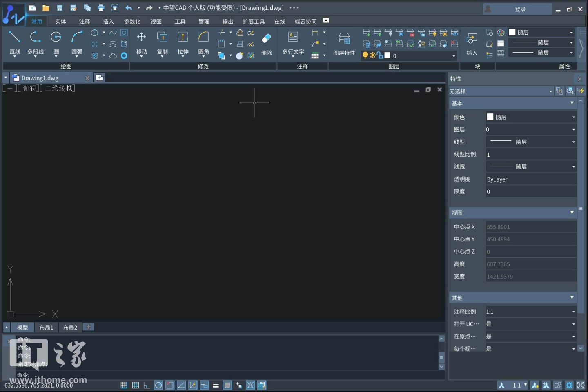Viewport: 588px width, 392px height.
Task: Collapse the 视图 section in properties panel
Action: pyautogui.click(x=572, y=213)
